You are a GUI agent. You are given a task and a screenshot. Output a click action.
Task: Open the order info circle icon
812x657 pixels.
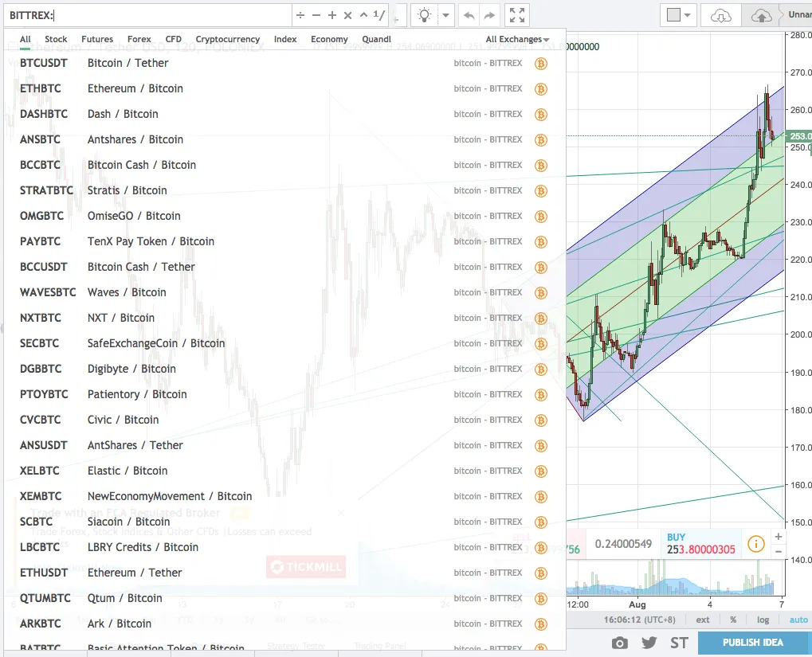[x=756, y=544]
